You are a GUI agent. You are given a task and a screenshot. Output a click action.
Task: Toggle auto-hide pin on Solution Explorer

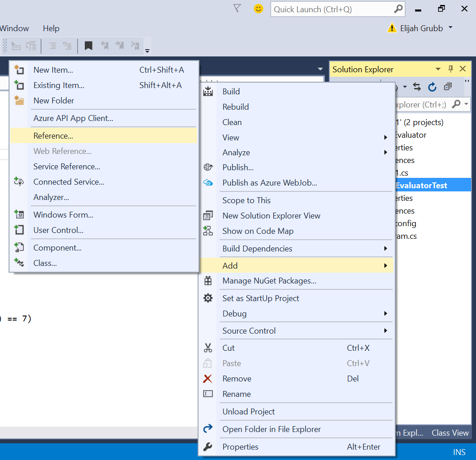(450, 69)
